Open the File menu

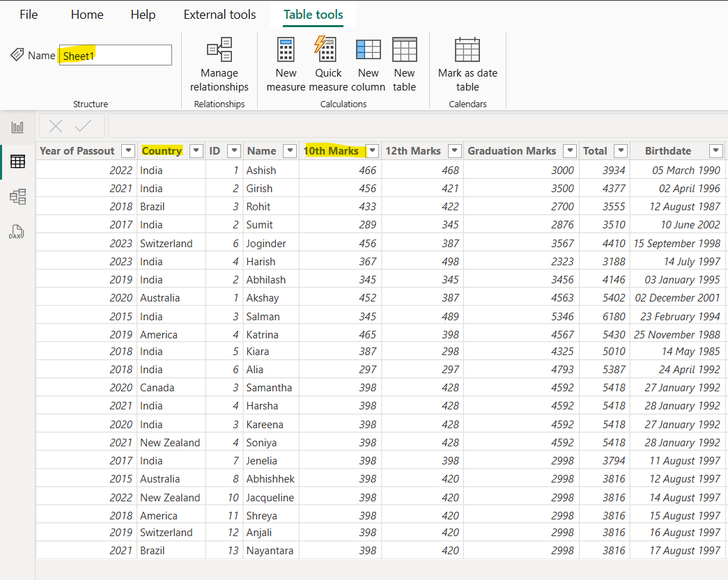point(29,14)
